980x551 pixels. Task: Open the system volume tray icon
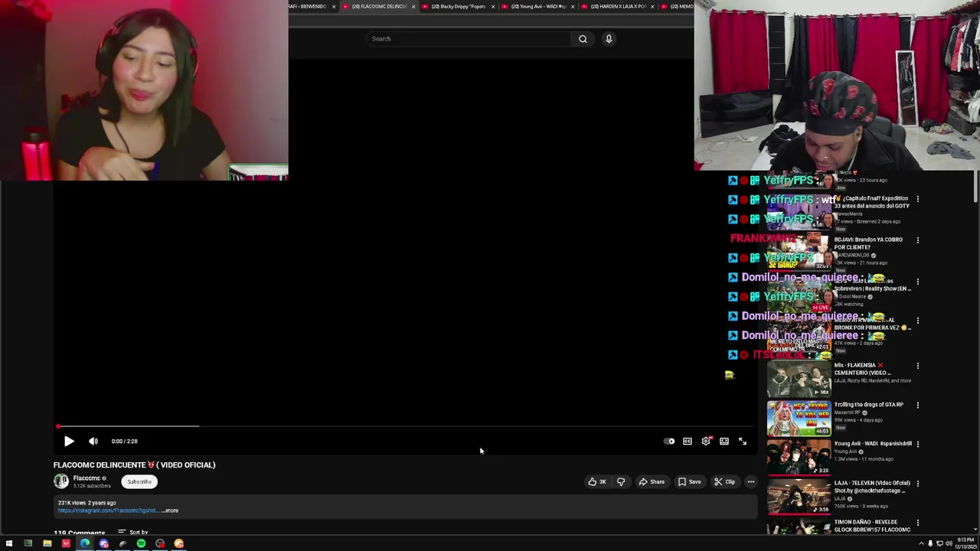click(x=949, y=543)
